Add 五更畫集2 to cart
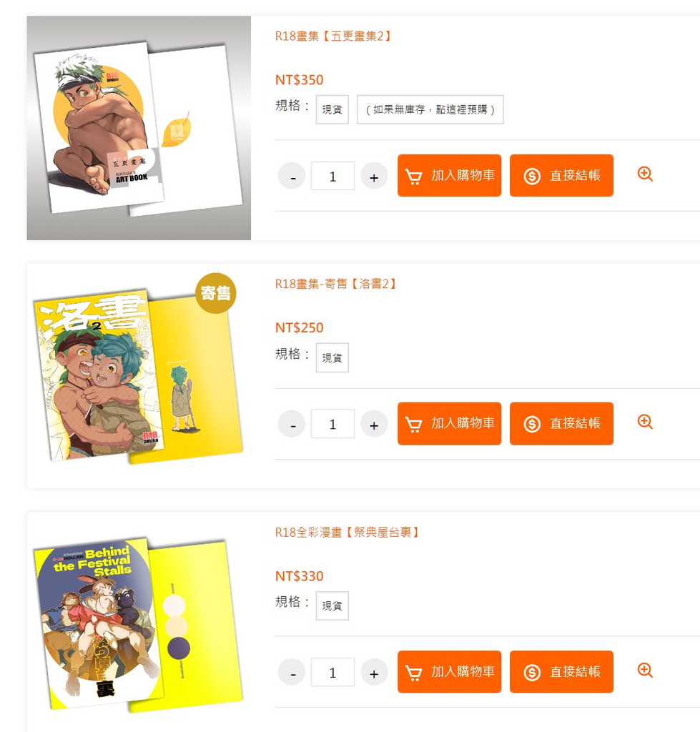 (449, 176)
